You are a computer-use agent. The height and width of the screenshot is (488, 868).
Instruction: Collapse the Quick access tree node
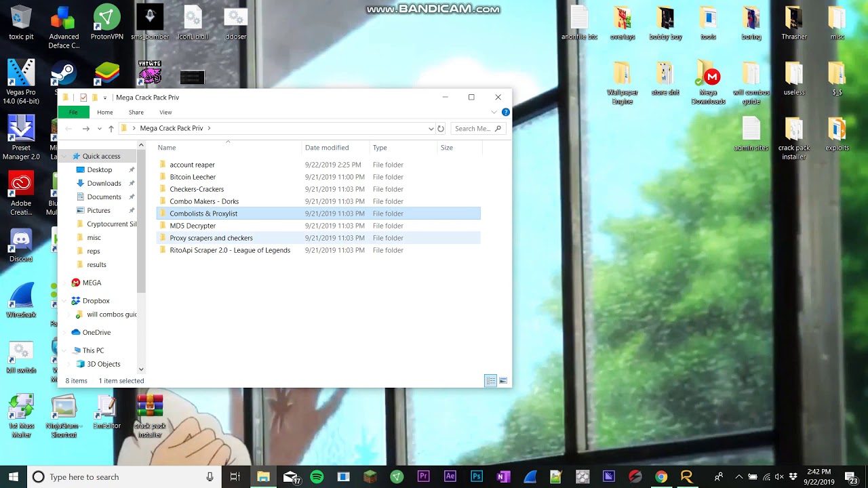(x=66, y=157)
